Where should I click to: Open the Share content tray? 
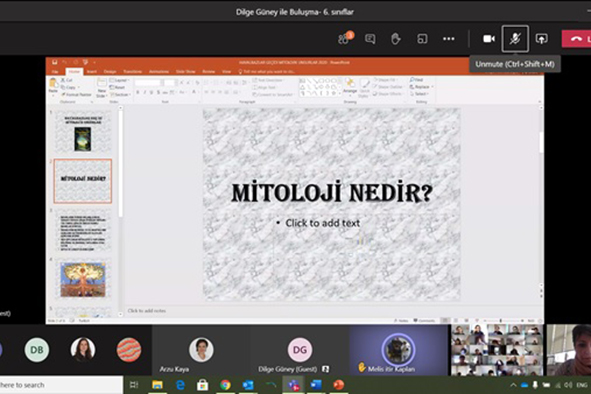click(x=542, y=39)
